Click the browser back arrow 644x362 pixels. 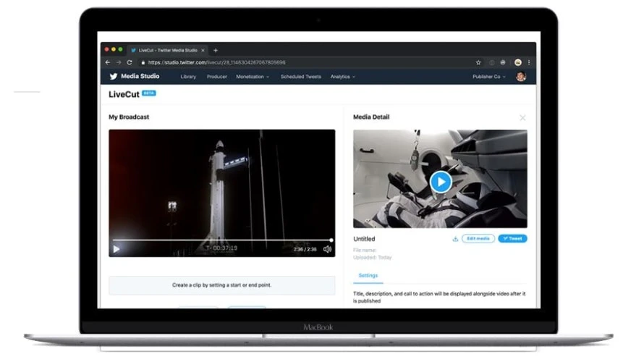[x=108, y=62]
